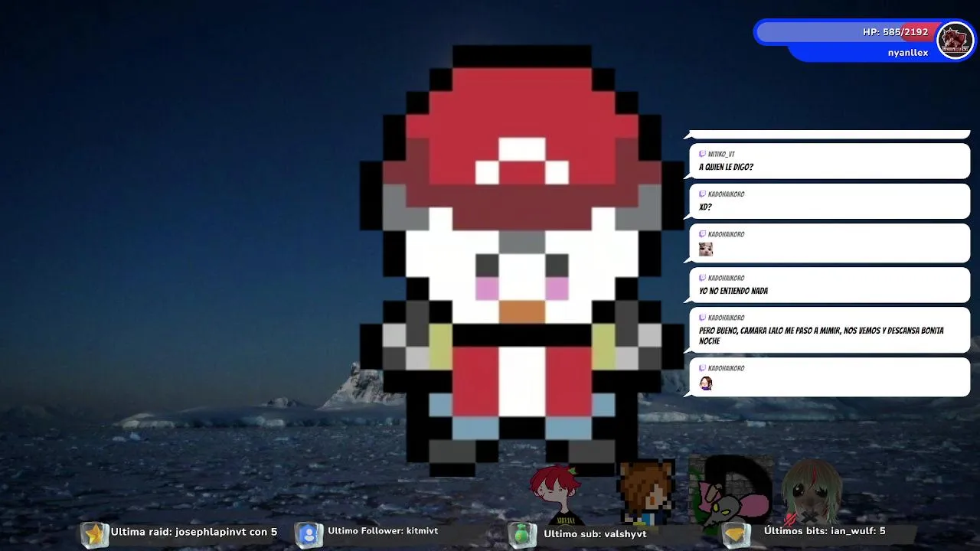Click the 'PERO BUENO, CAMARA LALO' message
Viewport: 980px width, 551px height.
821,336
